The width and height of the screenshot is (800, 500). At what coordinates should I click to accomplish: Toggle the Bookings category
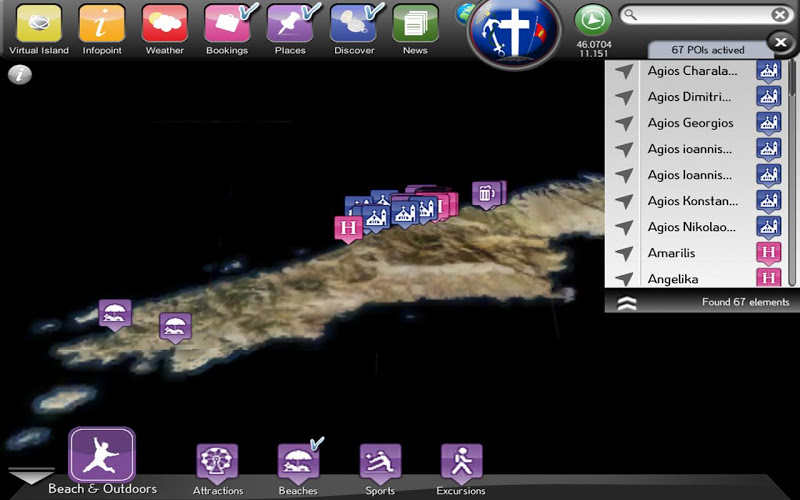[x=228, y=24]
